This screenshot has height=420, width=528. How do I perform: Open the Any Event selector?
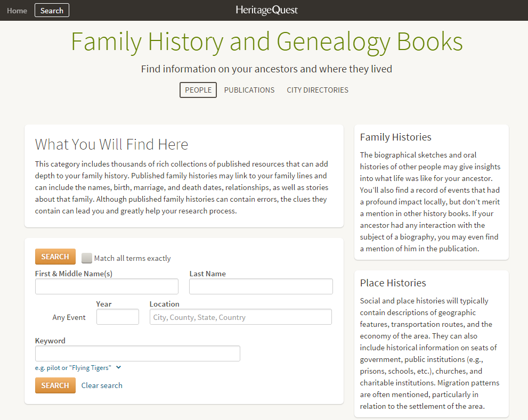point(69,317)
